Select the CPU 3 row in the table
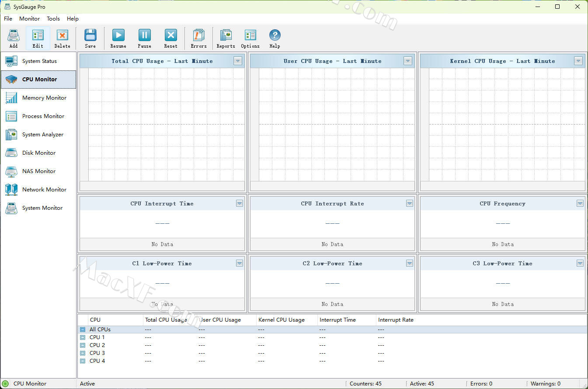Image resolution: width=588 pixels, height=389 pixels. [x=97, y=353]
